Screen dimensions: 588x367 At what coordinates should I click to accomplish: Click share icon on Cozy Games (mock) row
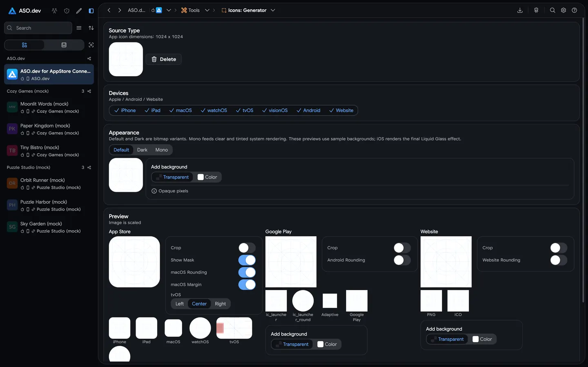89,91
